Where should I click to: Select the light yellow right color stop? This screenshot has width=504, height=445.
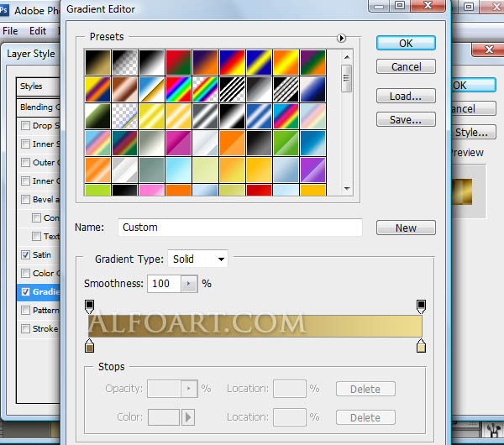pos(421,346)
